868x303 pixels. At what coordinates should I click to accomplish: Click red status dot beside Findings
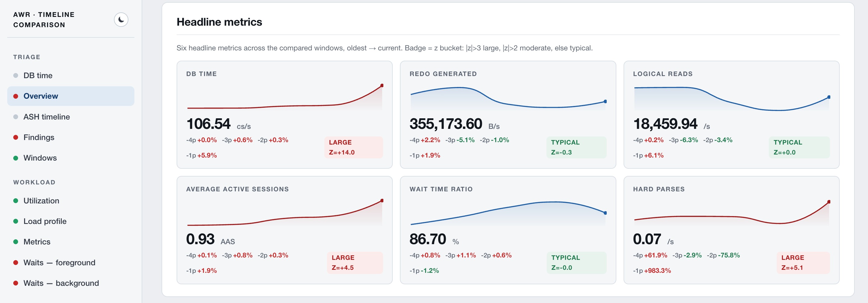[x=15, y=137]
